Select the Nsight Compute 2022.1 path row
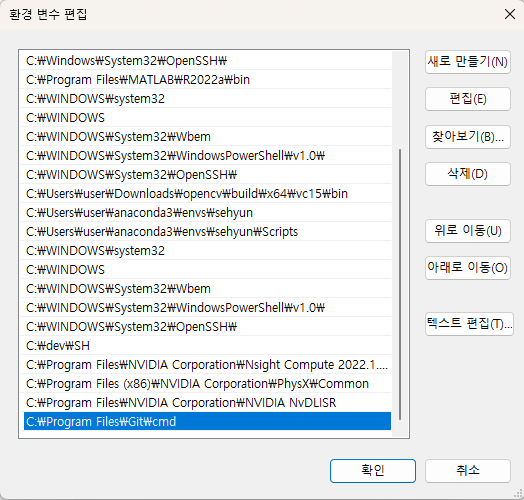The height and width of the screenshot is (500, 524). click(x=206, y=365)
